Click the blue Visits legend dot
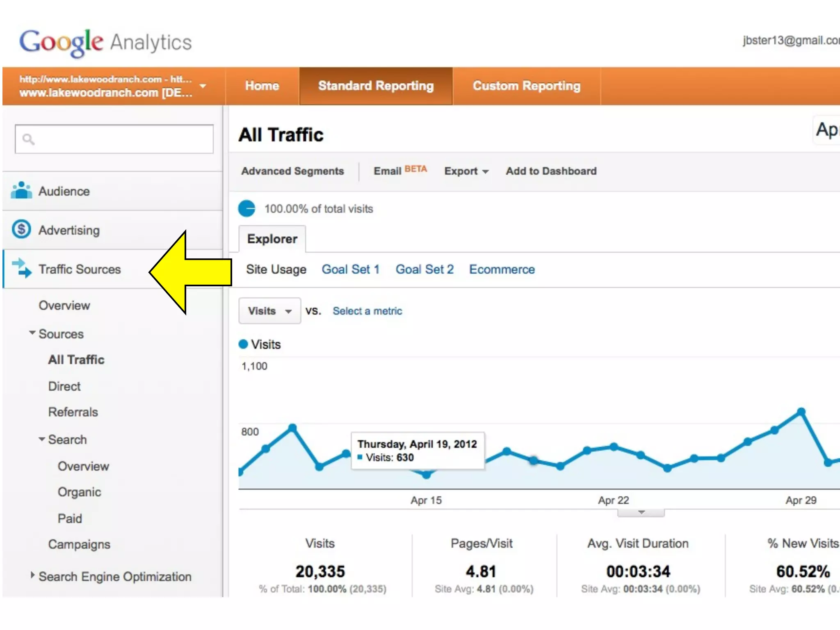Screen dimensions: 840x630 point(243,344)
